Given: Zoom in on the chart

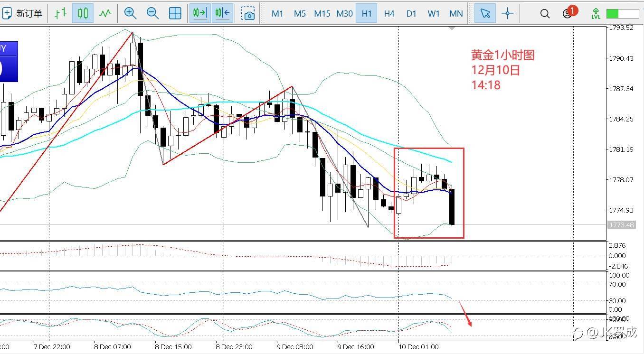Looking at the screenshot, I should tap(130, 13).
